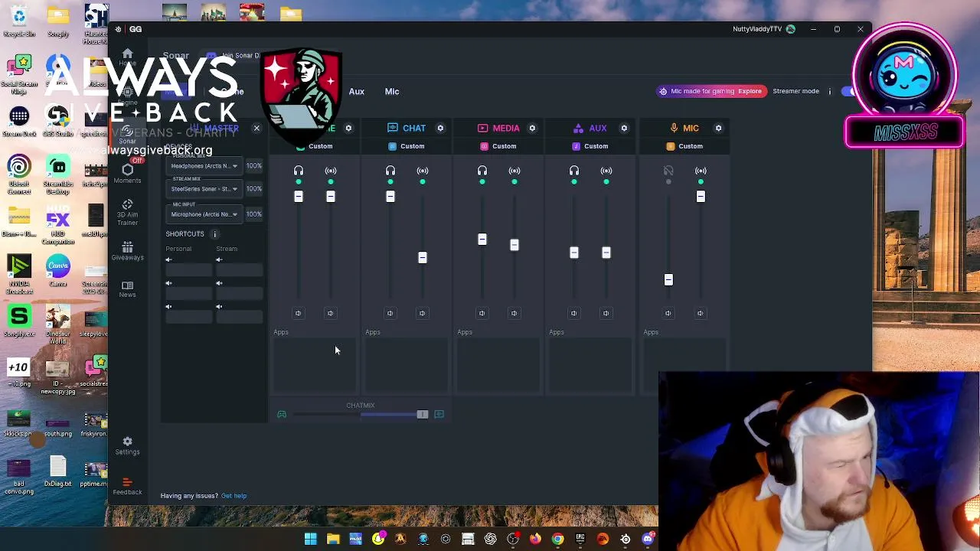Image resolution: width=980 pixels, height=551 pixels.
Task: Open CHAT channel settings gear
Action: 440,128
